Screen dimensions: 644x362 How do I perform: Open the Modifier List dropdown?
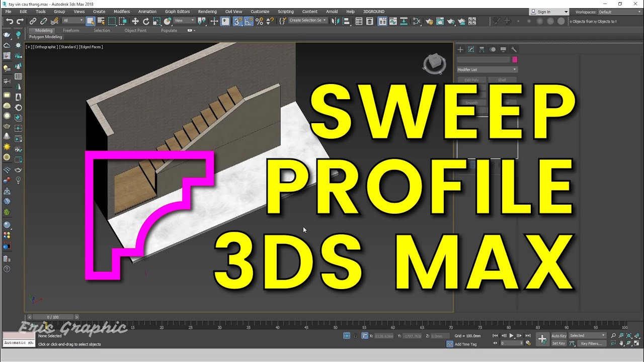[487, 69]
